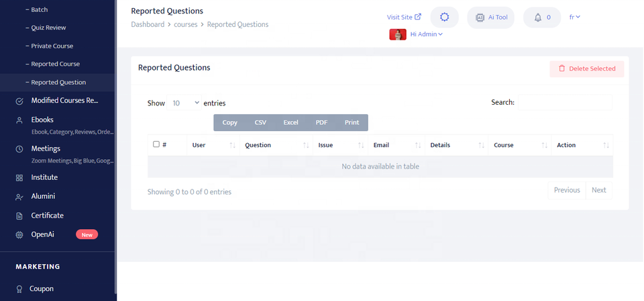Export the table as CSV
The height and width of the screenshot is (301, 644).
(260, 122)
